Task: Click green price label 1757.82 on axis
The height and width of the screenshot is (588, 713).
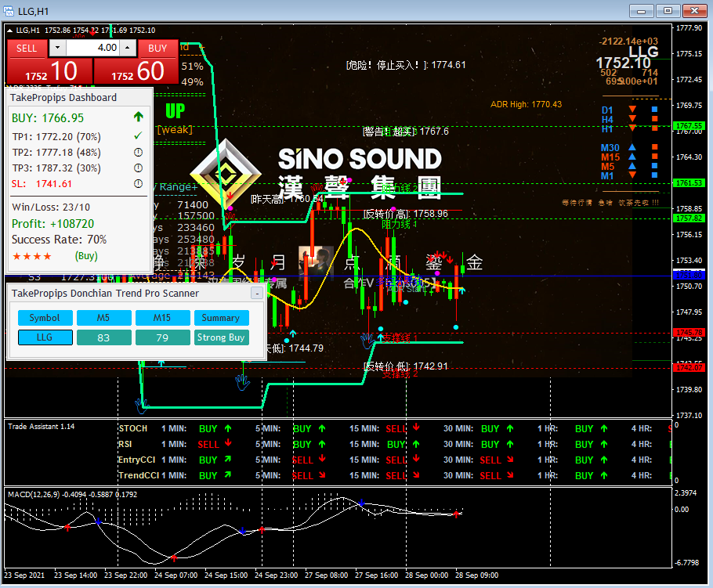Action: [689, 218]
